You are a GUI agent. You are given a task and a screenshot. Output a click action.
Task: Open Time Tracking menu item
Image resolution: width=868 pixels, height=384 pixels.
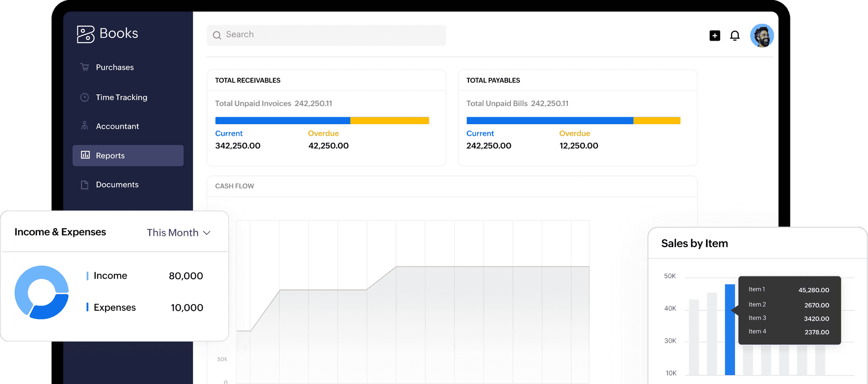pos(122,97)
